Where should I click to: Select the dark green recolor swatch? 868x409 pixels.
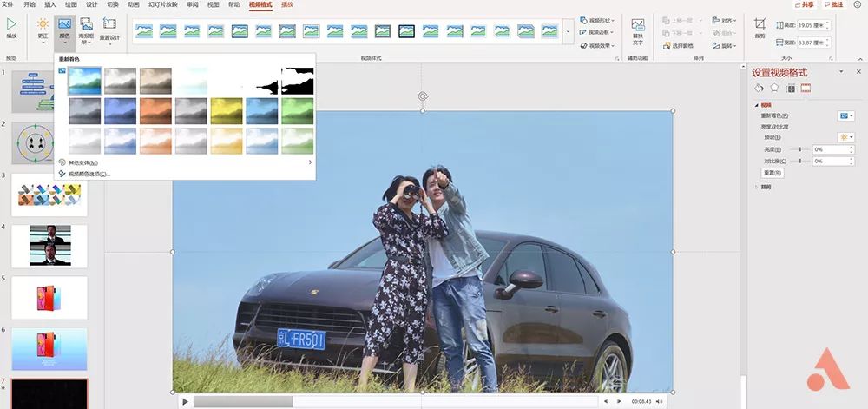click(297, 110)
